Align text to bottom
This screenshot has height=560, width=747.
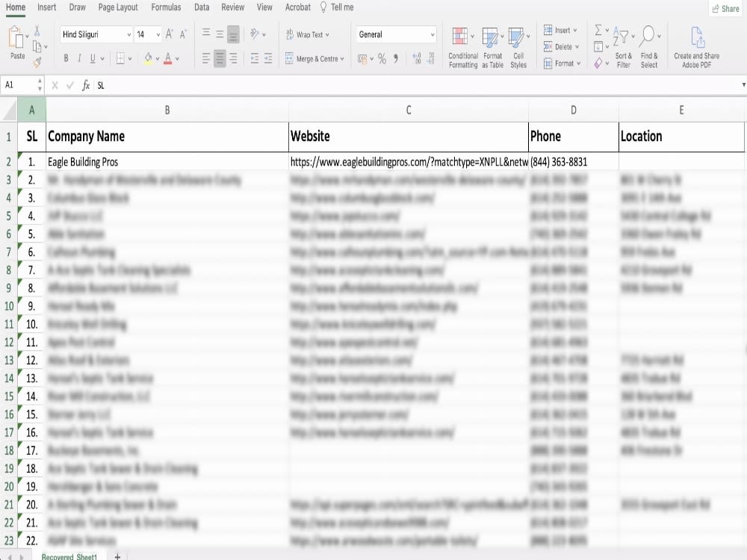(x=233, y=35)
